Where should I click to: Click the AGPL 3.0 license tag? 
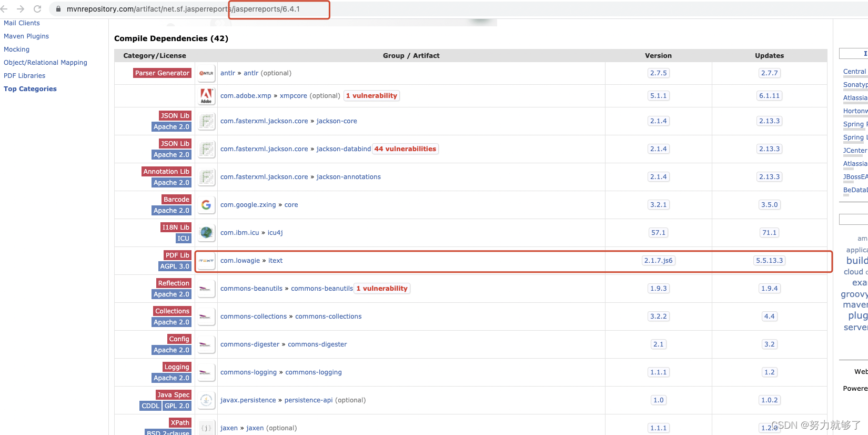[175, 266]
